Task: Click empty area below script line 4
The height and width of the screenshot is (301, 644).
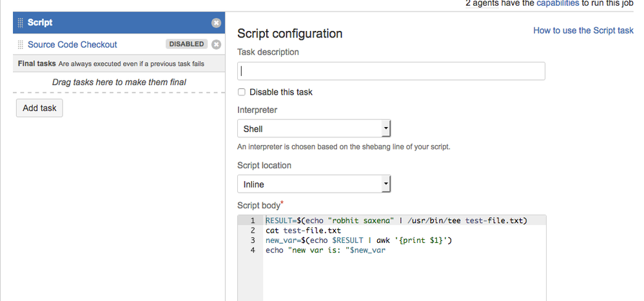Action: 404,277
